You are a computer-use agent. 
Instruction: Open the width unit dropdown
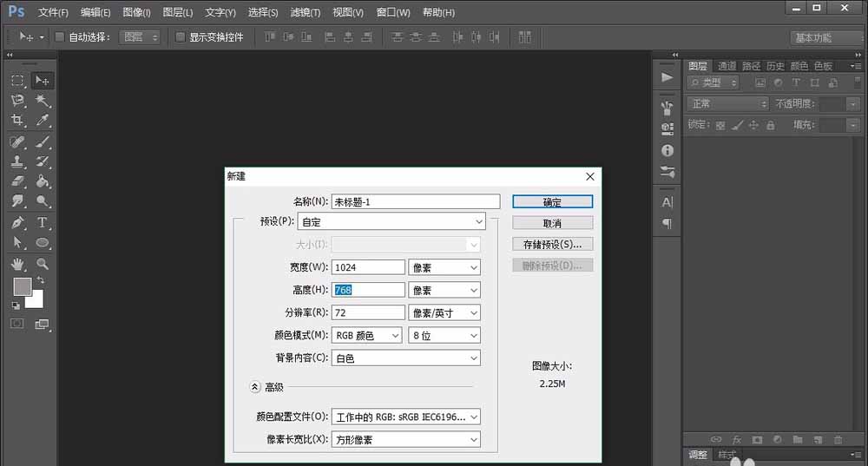444,267
